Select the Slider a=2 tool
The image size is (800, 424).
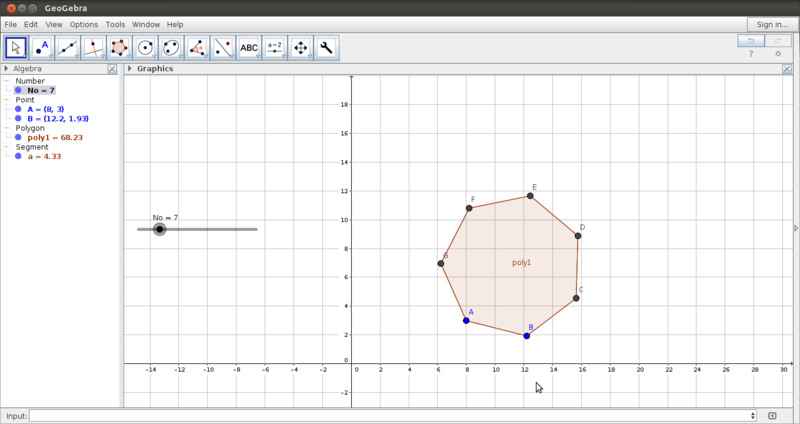pyautogui.click(x=274, y=48)
